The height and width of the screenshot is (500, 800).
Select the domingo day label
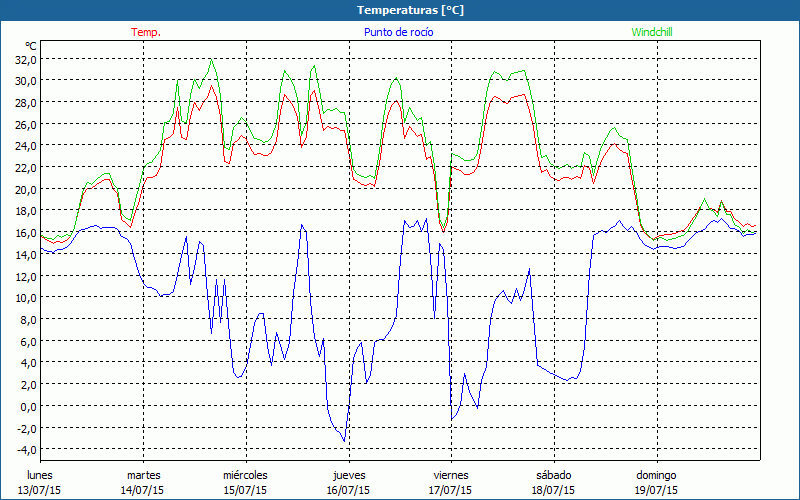tap(656, 475)
